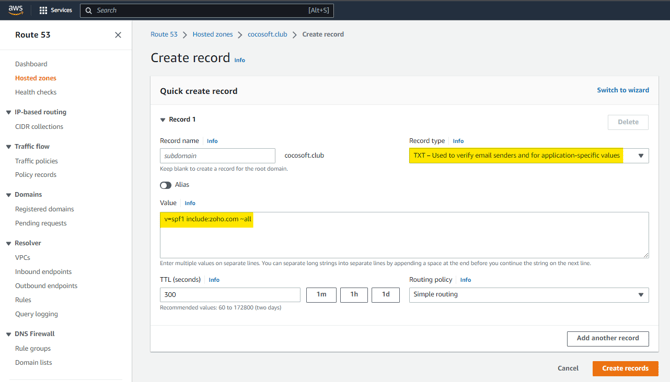This screenshot has height=382, width=670.
Task: Click the Create records button
Action: tap(625, 368)
